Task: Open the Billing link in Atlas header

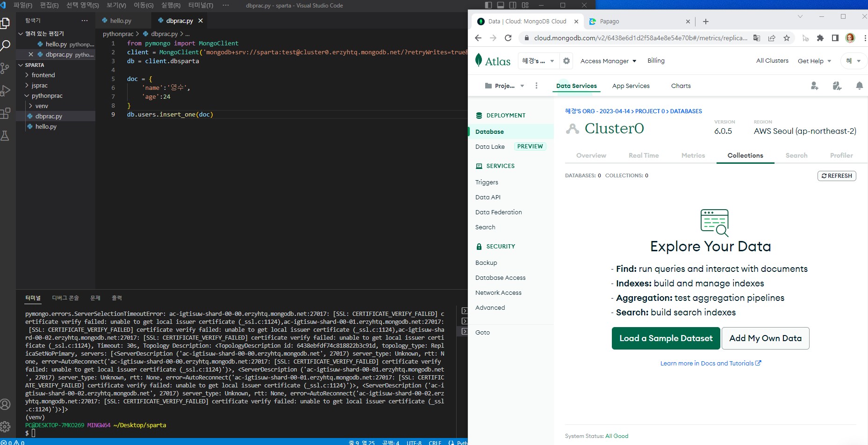Action: [x=656, y=61]
